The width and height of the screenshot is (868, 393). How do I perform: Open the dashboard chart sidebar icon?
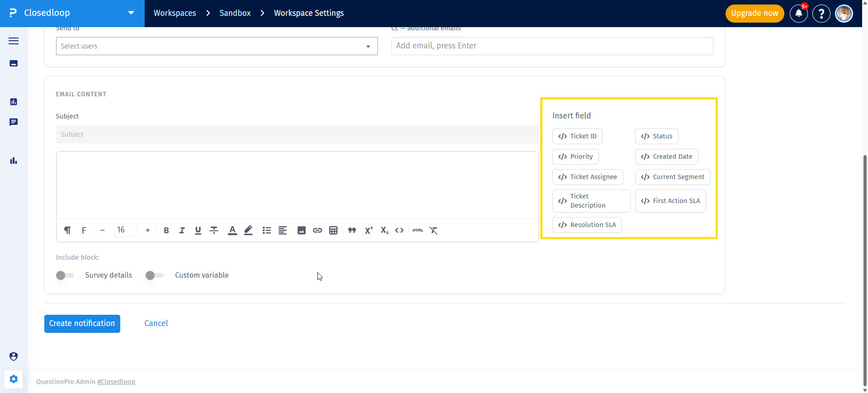coord(14,102)
